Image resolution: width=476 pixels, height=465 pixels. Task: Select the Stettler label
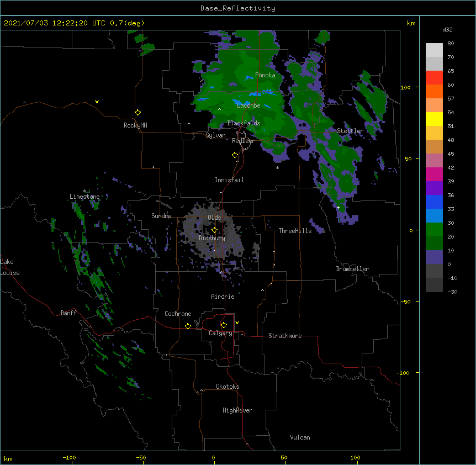350,131
